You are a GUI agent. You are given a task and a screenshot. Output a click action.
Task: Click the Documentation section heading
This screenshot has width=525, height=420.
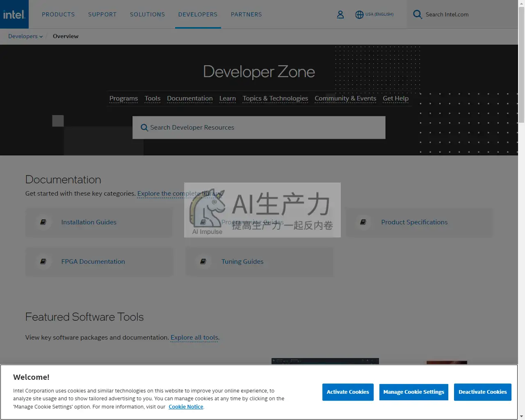(x=63, y=180)
